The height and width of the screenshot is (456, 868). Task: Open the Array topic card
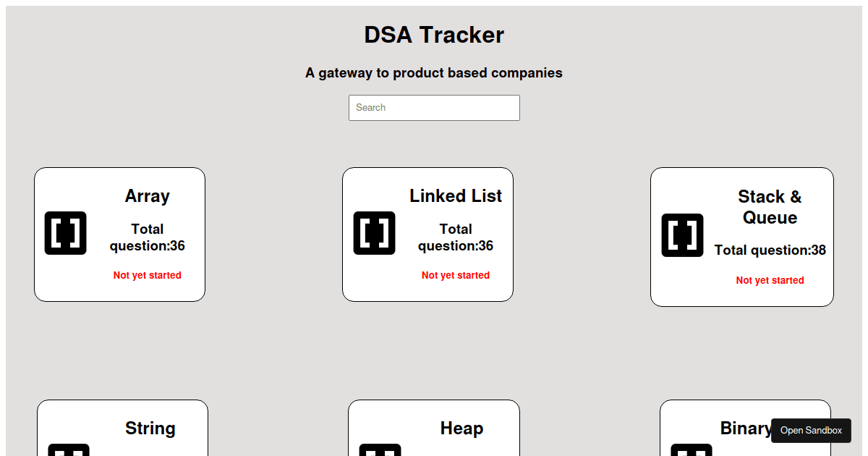coord(119,233)
